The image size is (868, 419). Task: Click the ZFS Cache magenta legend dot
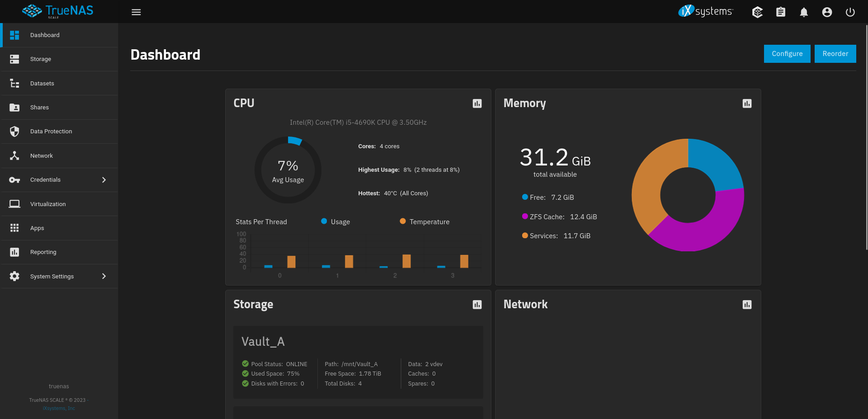click(x=525, y=216)
